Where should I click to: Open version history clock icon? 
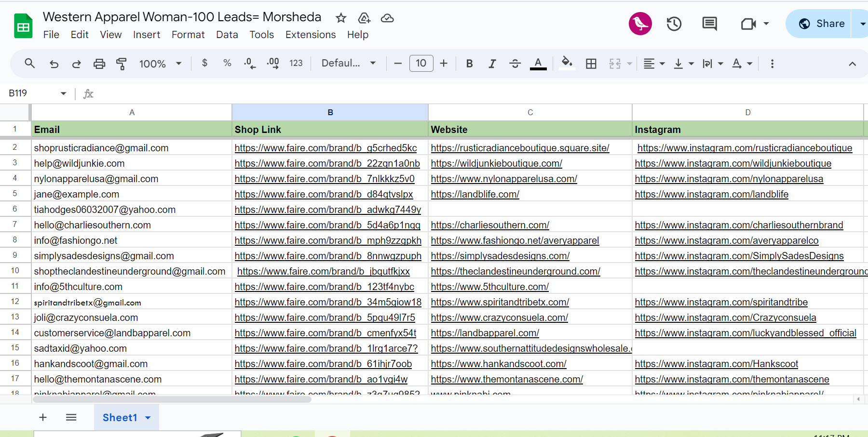click(x=674, y=24)
